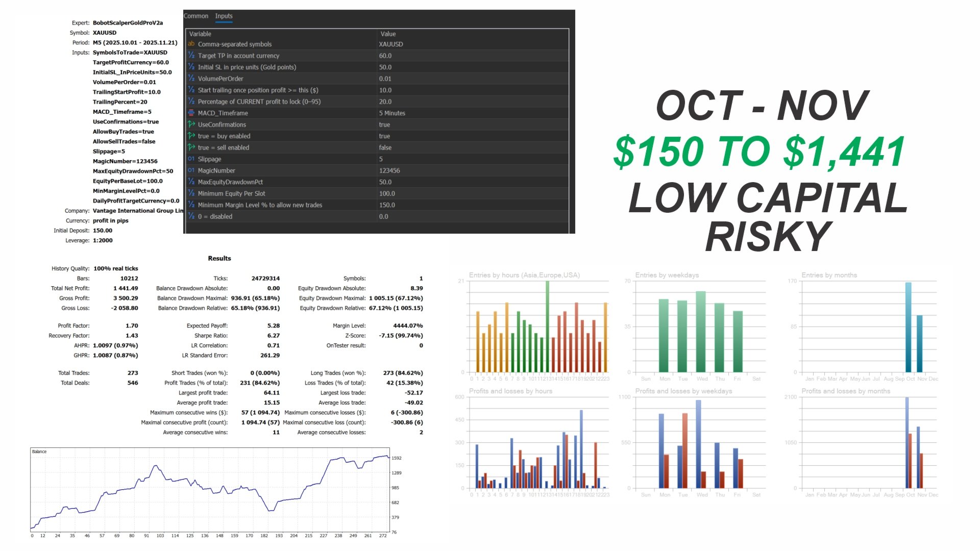Click the Variable column header
This screenshot has width=980, height=551.
click(200, 34)
